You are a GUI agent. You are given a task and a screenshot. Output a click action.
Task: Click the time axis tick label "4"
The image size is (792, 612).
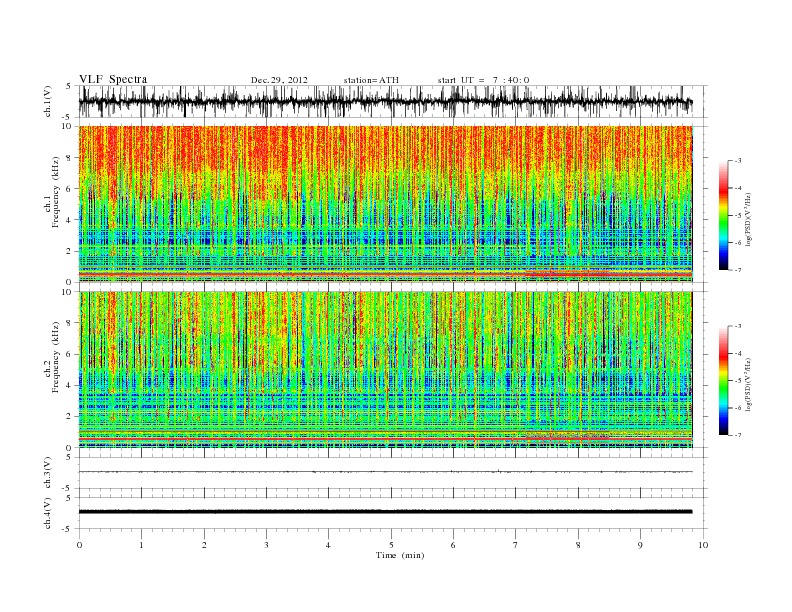pos(328,545)
